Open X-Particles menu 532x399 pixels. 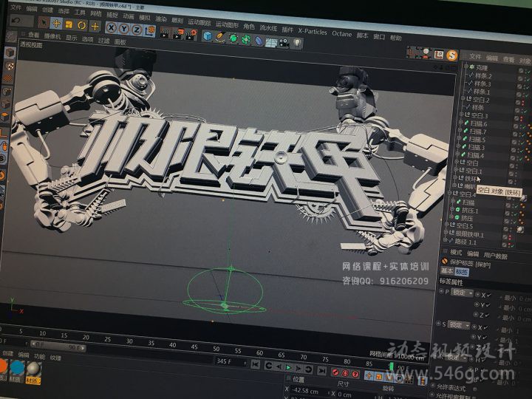point(313,32)
